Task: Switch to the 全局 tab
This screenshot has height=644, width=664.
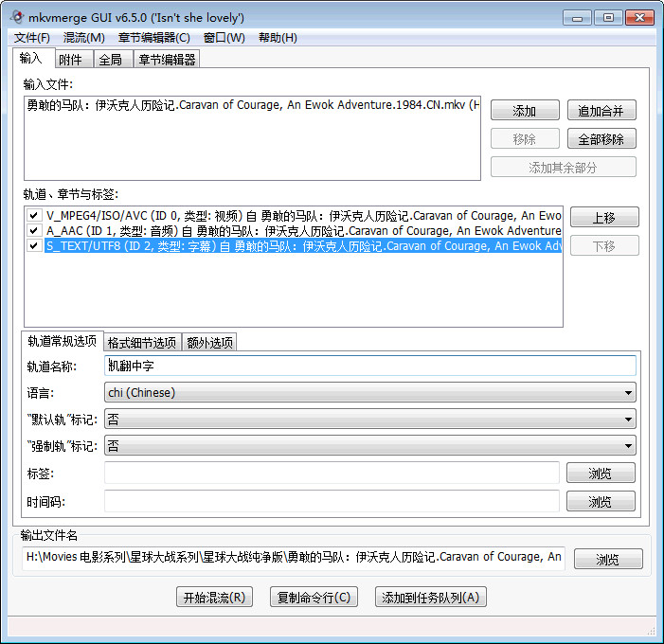Action: [109, 60]
